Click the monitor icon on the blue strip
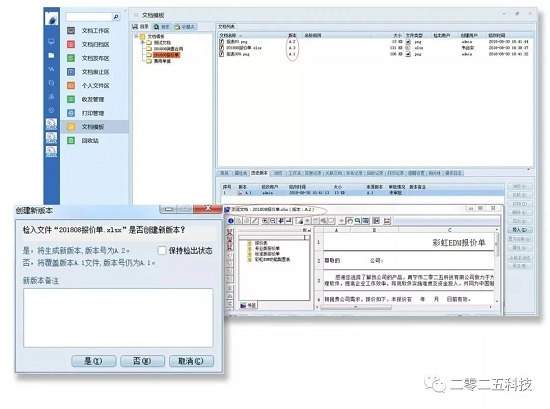The image size is (550, 409). [x=51, y=42]
